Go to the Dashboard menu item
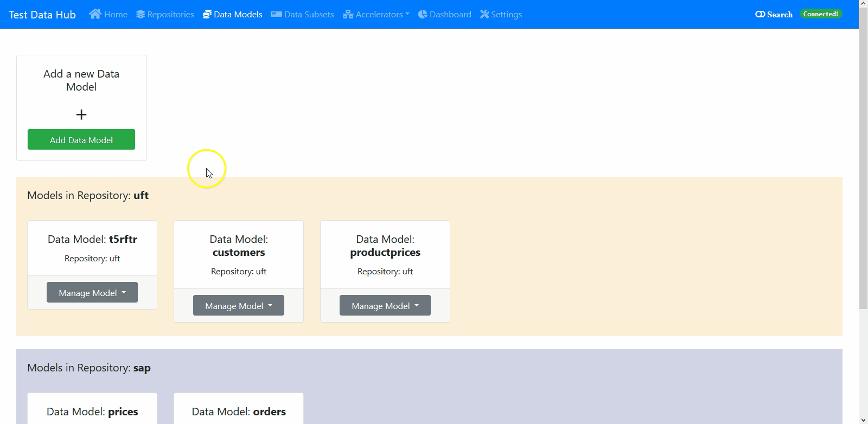 [450, 15]
